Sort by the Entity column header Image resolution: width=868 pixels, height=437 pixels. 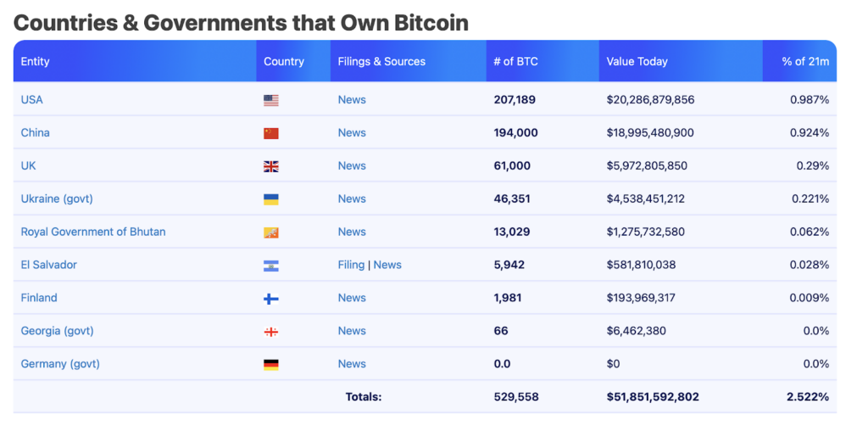click(36, 61)
